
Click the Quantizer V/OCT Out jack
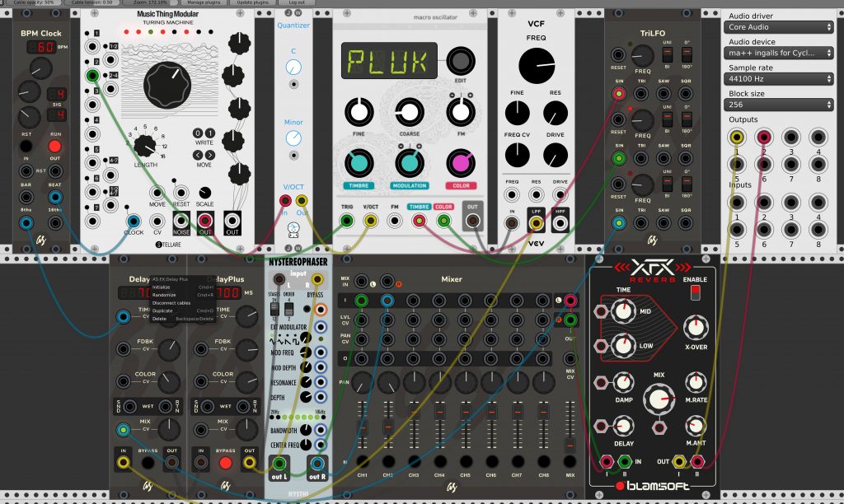click(x=302, y=201)
